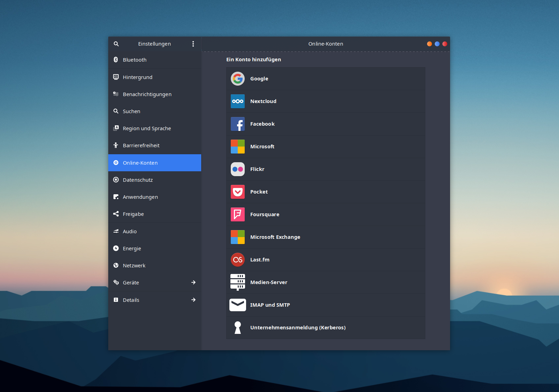Click blue maximize window button
This screenshot has width=559, height=392.
click(437, 44)
